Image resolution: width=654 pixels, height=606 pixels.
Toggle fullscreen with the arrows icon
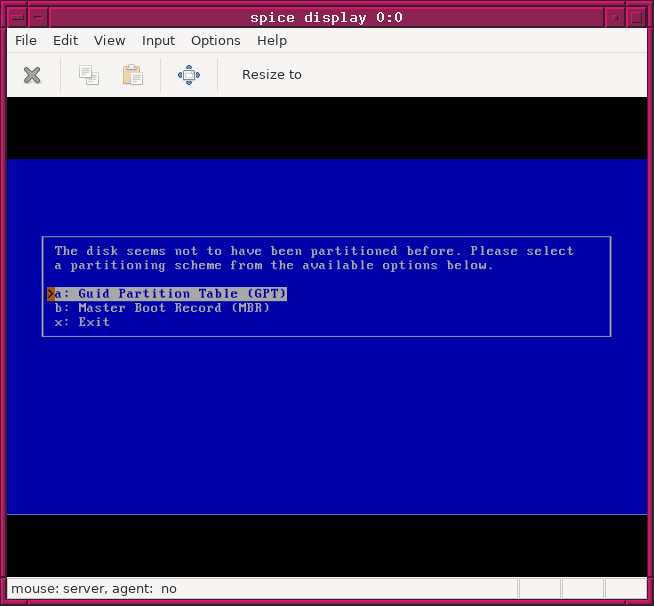coord(189,75)
